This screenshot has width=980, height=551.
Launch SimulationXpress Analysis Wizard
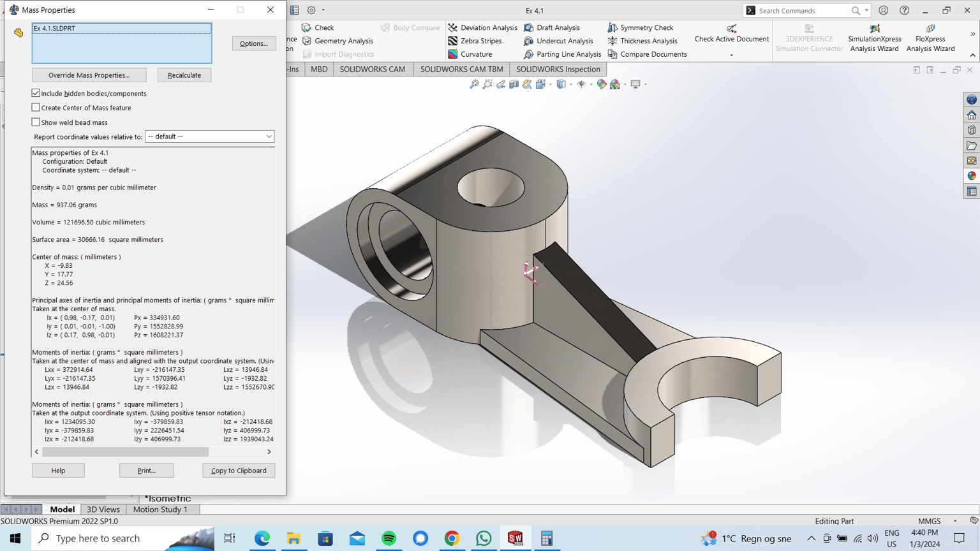click(x=874, y=38)
